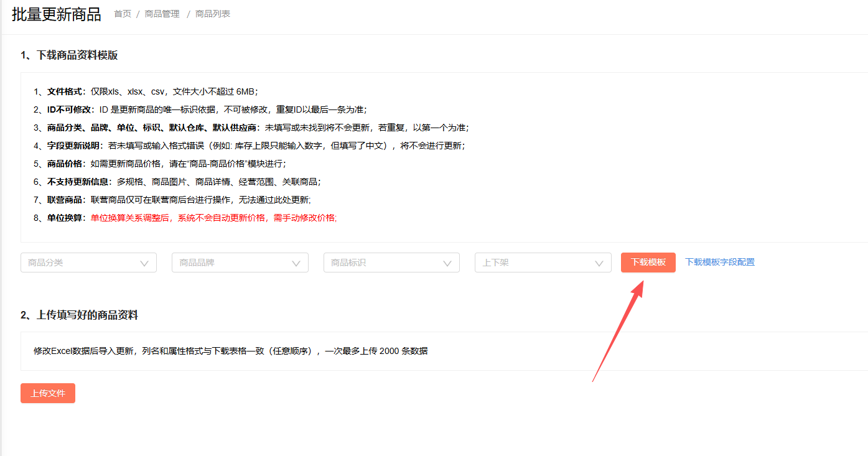Open the 商品分类 dropdown
The height and width of the screenshot is (456, 868).
pos(88,263)
